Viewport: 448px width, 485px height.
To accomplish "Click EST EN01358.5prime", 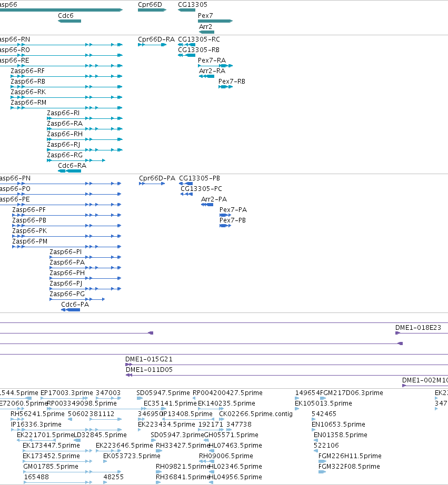I will pos(341,435).
